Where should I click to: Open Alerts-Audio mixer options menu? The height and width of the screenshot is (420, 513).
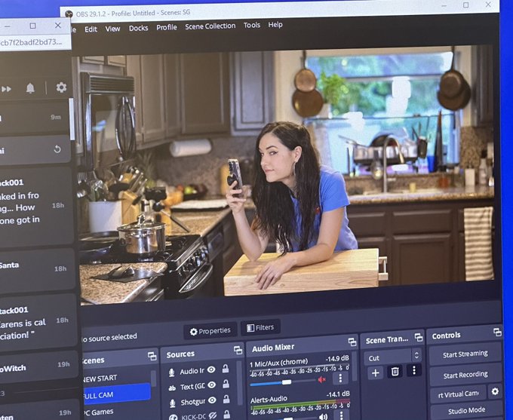tap(342, 415)
